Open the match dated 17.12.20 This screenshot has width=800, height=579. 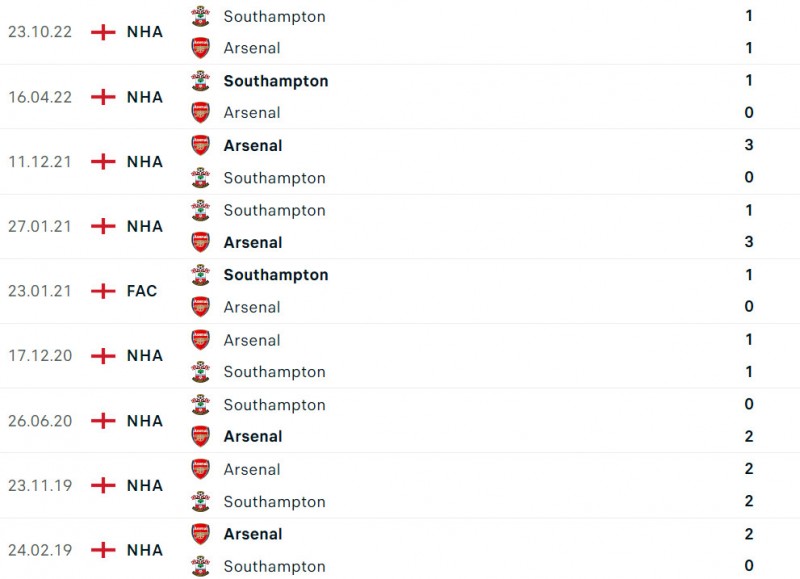(x=39, y=356)
